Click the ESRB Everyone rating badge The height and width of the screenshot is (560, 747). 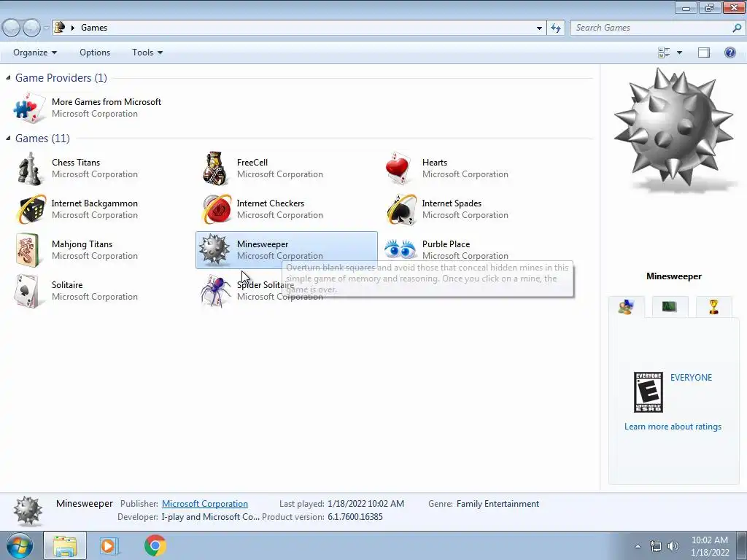(x=648, y=392)
